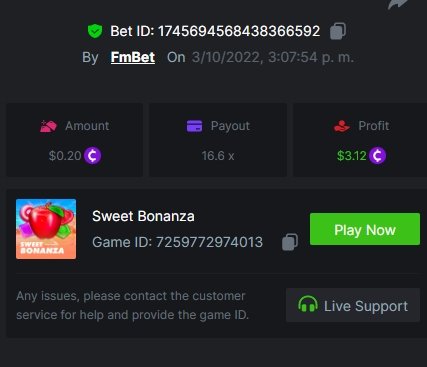Click the purple currency coin beside $3.12

[378, 156]
